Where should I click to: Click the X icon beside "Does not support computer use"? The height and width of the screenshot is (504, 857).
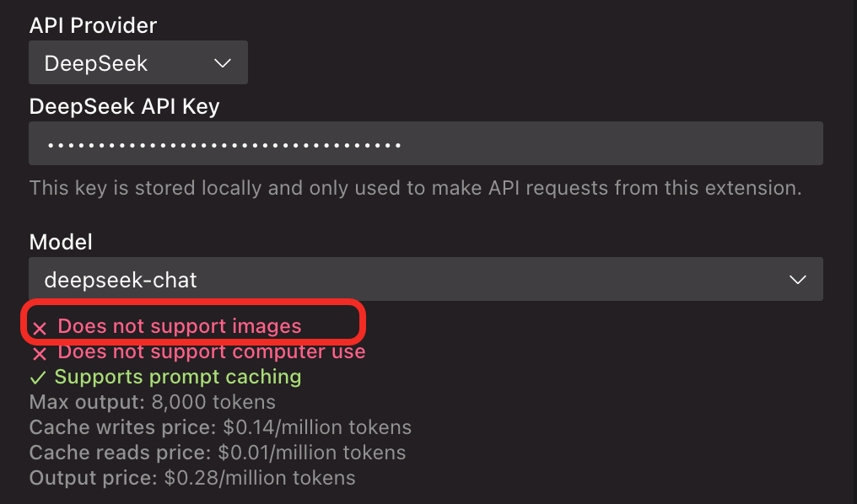coord(40,352)
